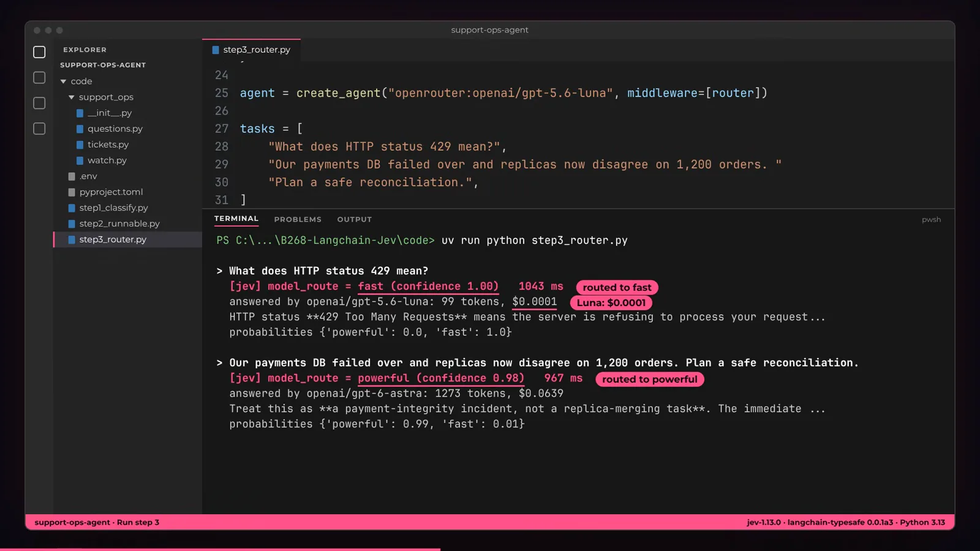Open tickets.py in the explorer
Viewport: 980px width, 551px height.
[108, 144]
